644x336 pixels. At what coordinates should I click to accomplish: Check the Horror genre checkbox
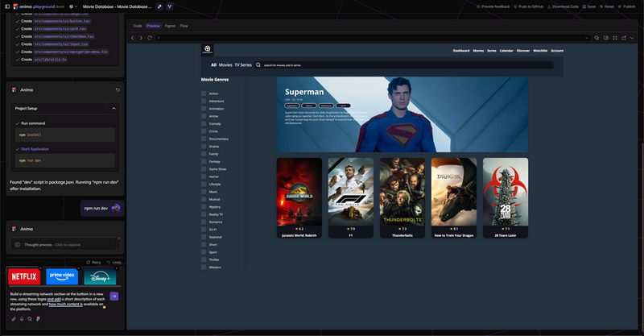pyautogui.click(x=204, y=176)
